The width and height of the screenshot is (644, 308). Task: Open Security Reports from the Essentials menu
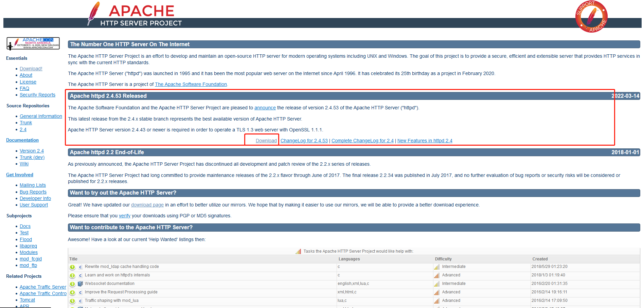37,95
